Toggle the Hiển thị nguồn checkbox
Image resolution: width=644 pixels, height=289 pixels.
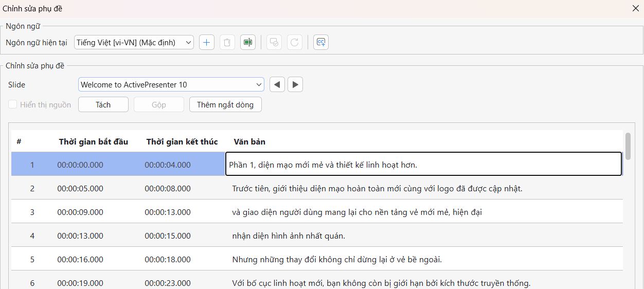13,104
